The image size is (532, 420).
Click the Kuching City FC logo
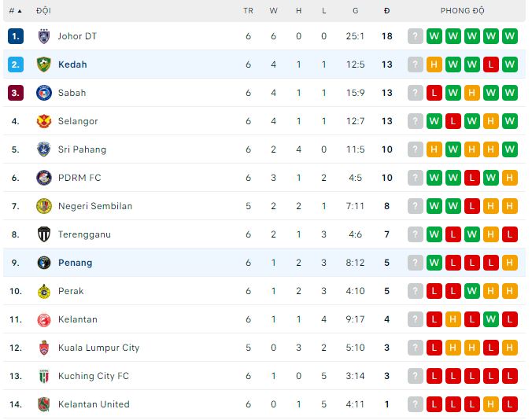(x=43, y=376)
